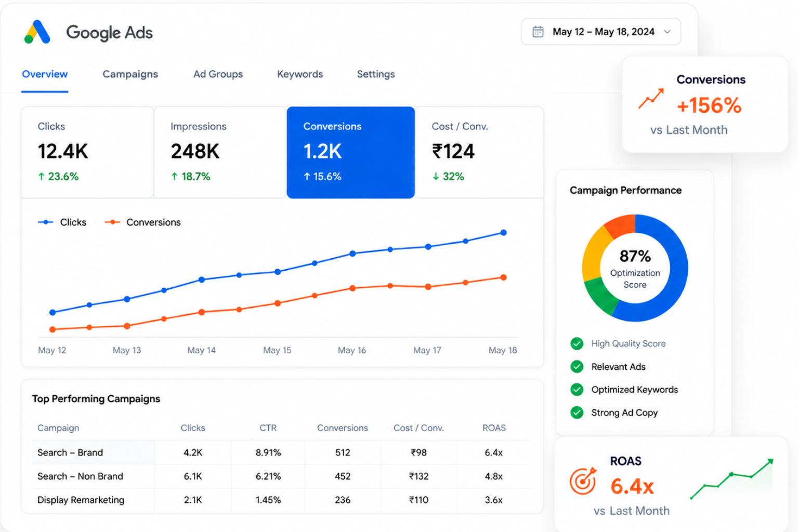The image size is (798, 532).
Task: Click the green segment of the donut chart
Action: click(601, 296)
